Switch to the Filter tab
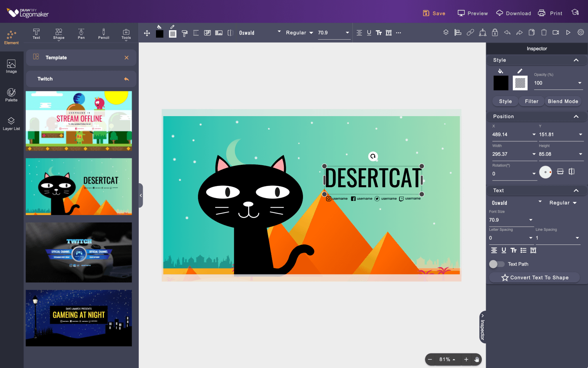588x368 pixels. 532,101
